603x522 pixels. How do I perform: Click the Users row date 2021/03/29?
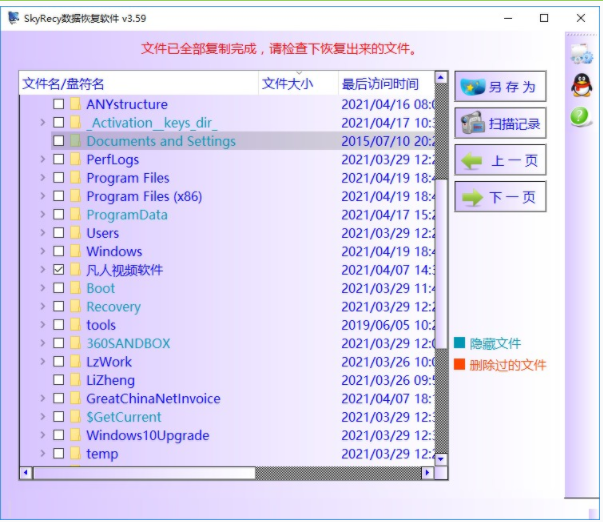tap(375, 233)
